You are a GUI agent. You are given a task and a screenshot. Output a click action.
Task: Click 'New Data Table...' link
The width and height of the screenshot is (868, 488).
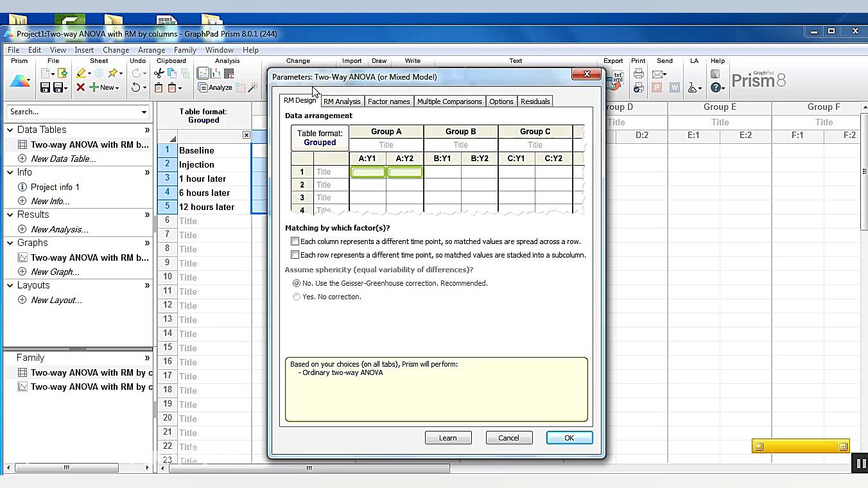tap(64, 159)
